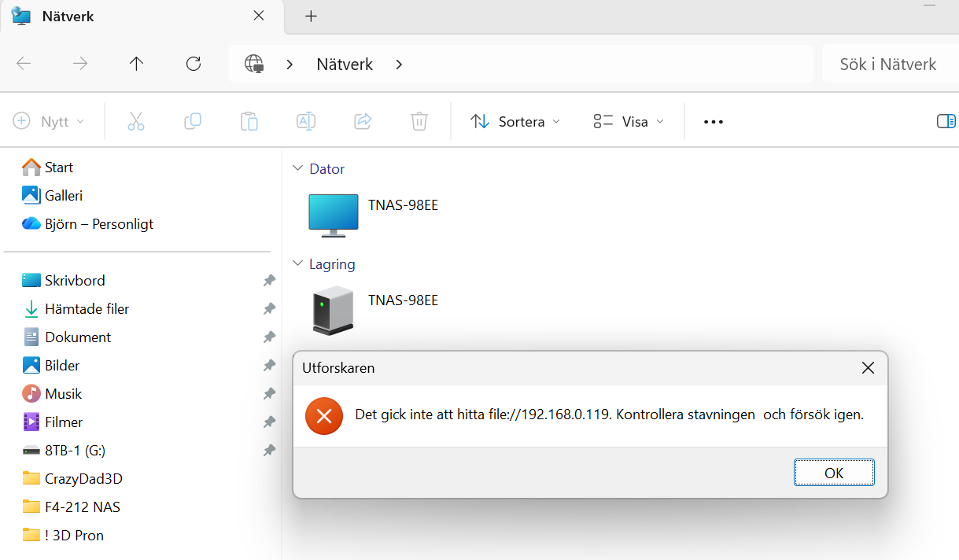959x560 pixels.
Task: Click the Paste clipboard icon
Action: click(x=249, y=121)
